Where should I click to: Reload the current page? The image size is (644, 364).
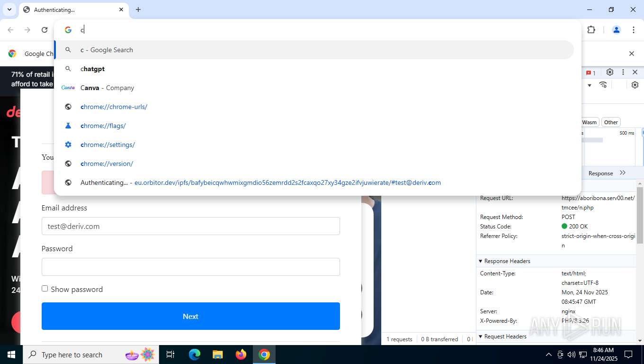(45, 30)
